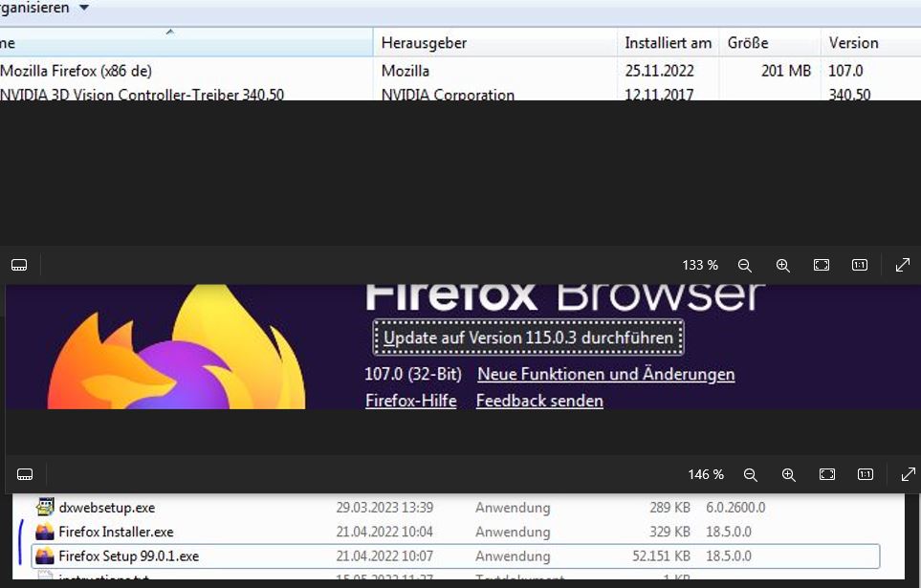Click the 52.151 KB file size
Screen dimensions: 921x588
pyautogui.click(x=661, y=555)
